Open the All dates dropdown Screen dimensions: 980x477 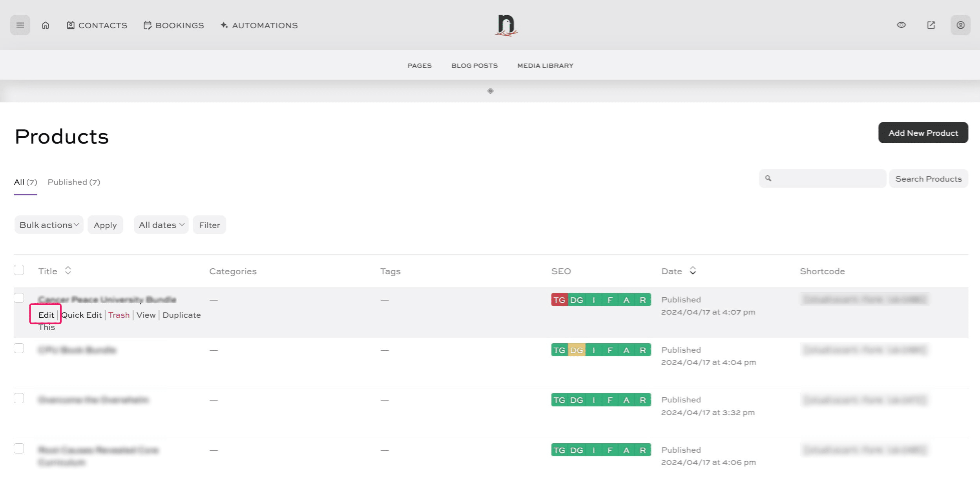point(161,225)
